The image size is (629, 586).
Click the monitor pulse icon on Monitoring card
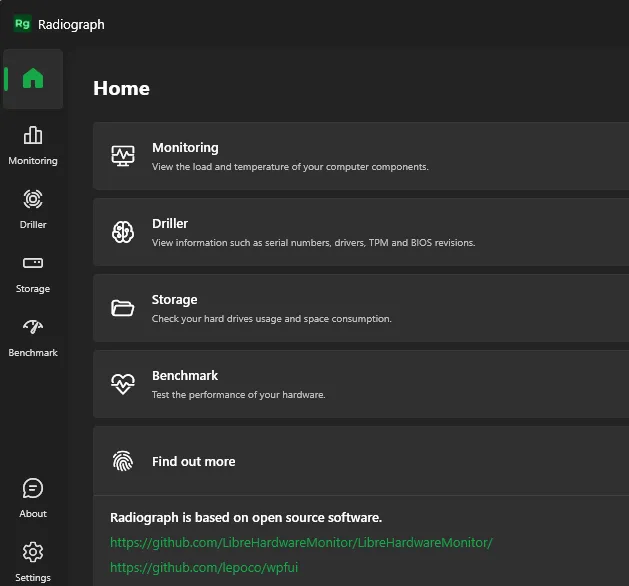point(123,156)
